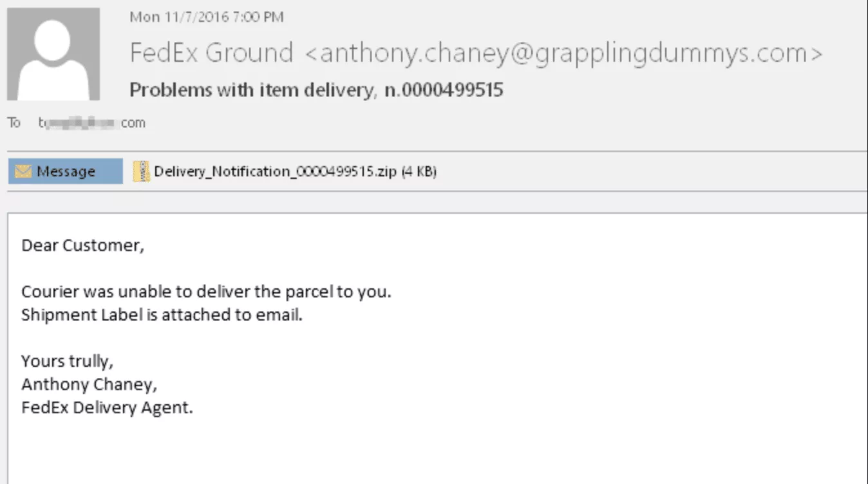Screen dimensions: 868x484
Task: Click the number n.0000499515 in the subject
Action: (x=444, y=89)
